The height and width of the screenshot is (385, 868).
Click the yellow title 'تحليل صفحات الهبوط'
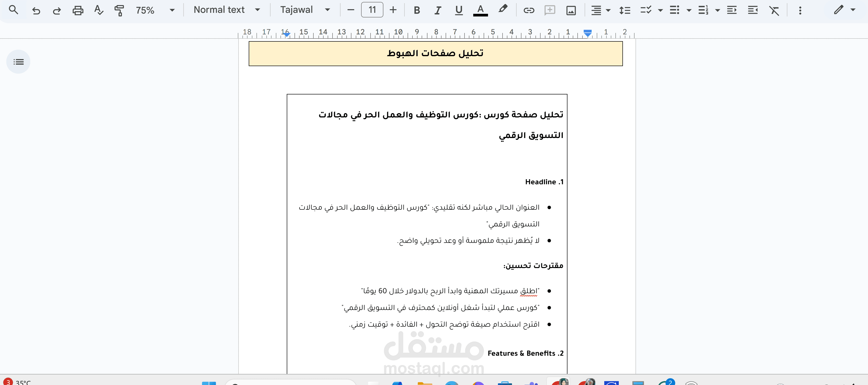pos(435,53)
